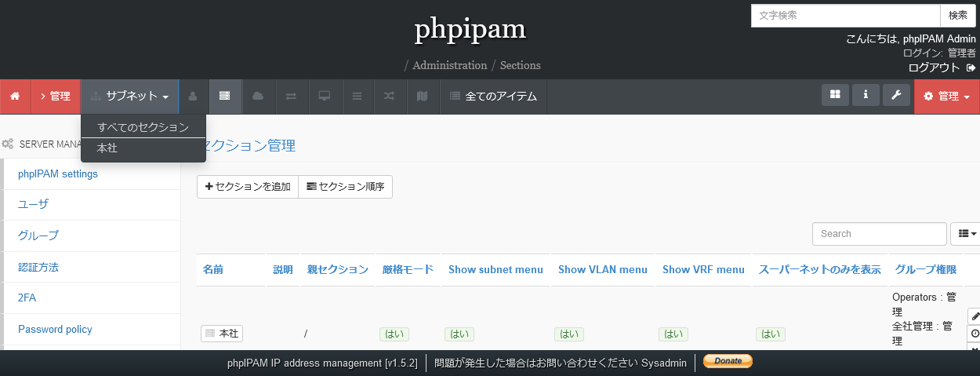Sort by the 説明 column header
The height and width of the screenshot is (376, 980).
(283, 269)
